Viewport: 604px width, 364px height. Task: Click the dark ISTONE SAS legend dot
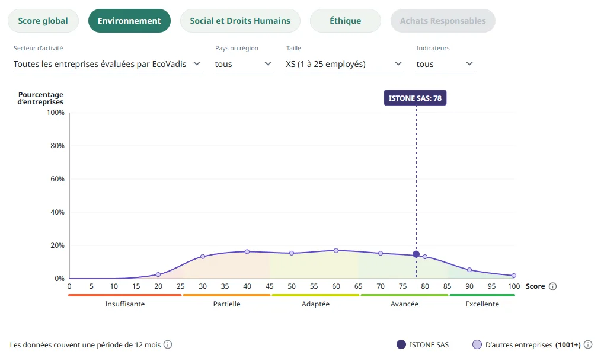pos(401,344)
